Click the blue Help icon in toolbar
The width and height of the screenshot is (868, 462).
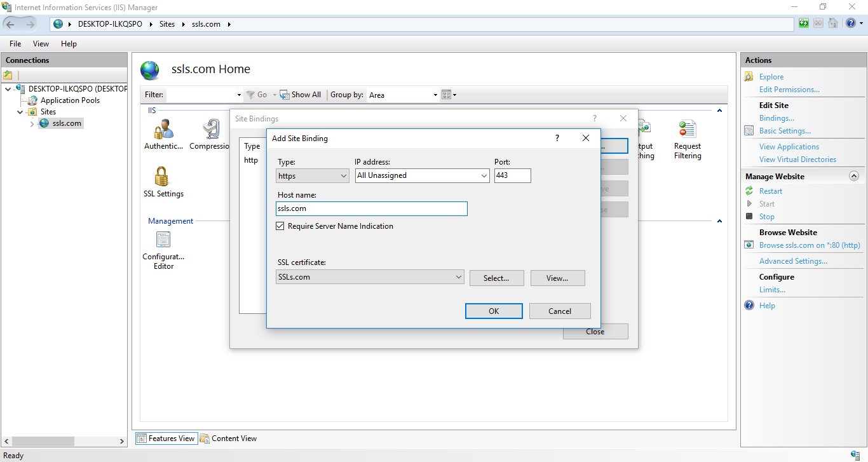[x=850, y=24]
